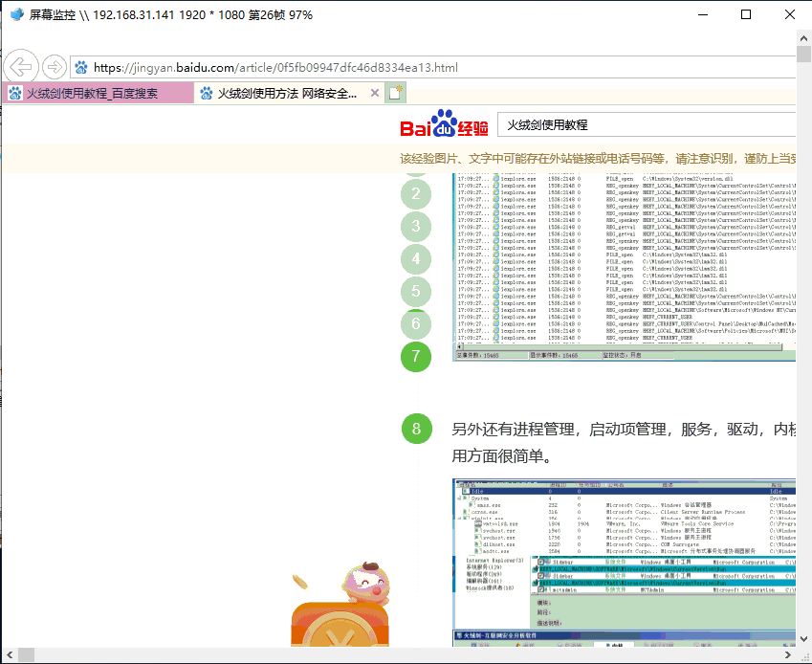This screenshot has width=812, height=664.
Task: Open the event monitor log screenshot
Action: click(x=624, y=267)
